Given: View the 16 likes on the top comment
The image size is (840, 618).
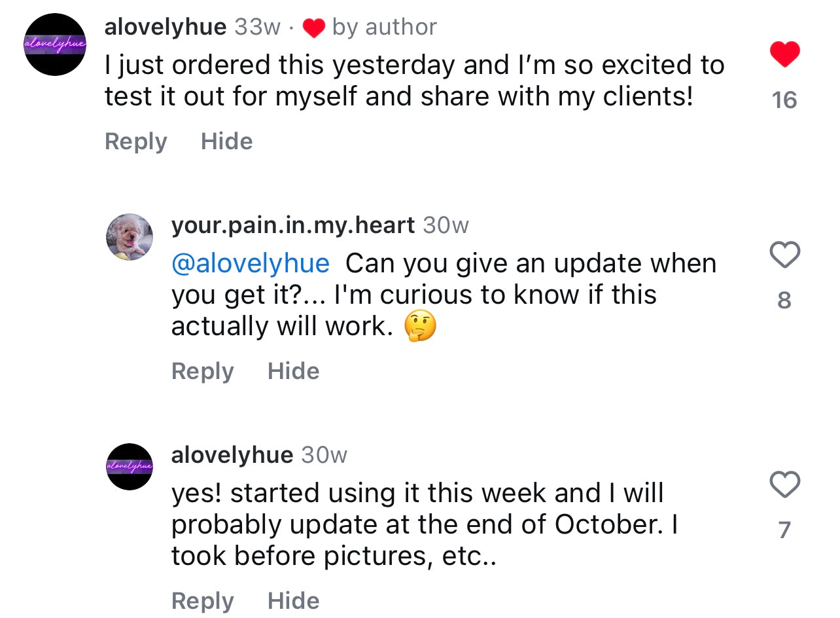Looking at the screenshot, I should [x=784, y=100].
